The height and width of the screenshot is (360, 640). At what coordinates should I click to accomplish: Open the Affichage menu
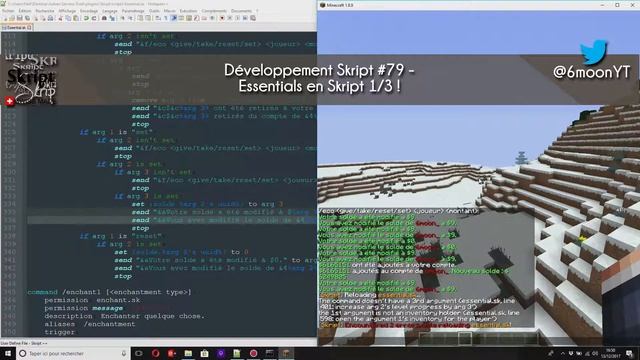coord(67,11)
